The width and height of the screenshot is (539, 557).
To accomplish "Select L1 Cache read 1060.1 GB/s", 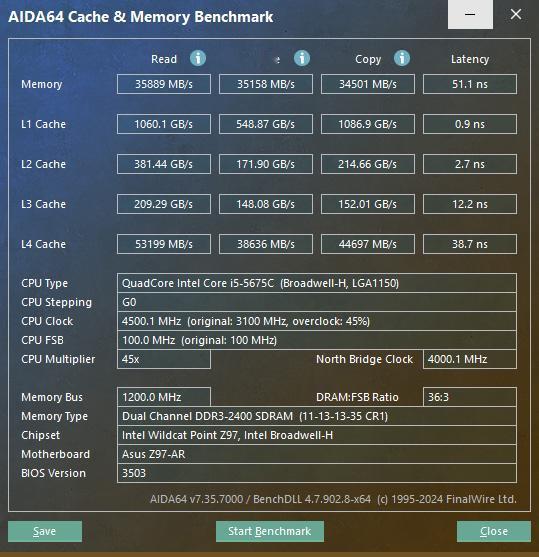I will tap(164, 124).
